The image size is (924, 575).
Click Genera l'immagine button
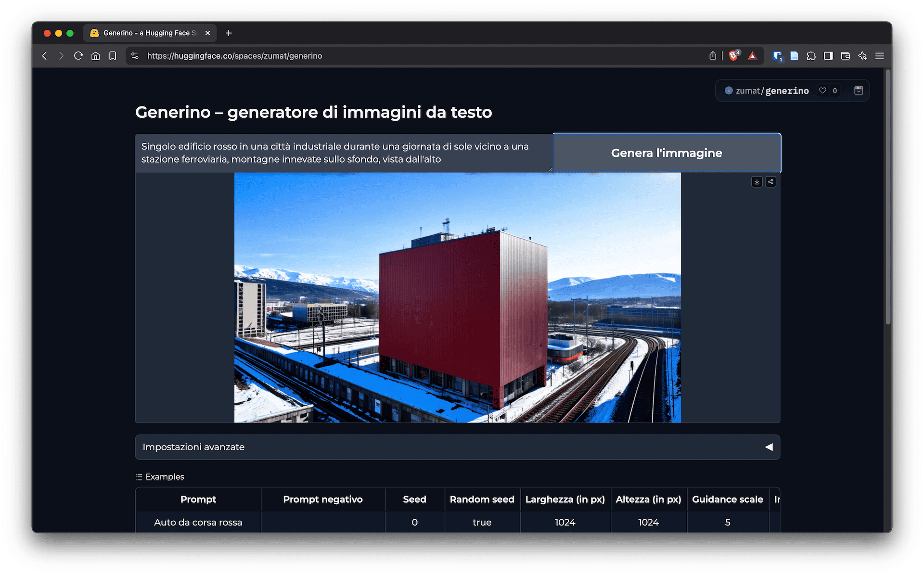[x=667, y=153]
